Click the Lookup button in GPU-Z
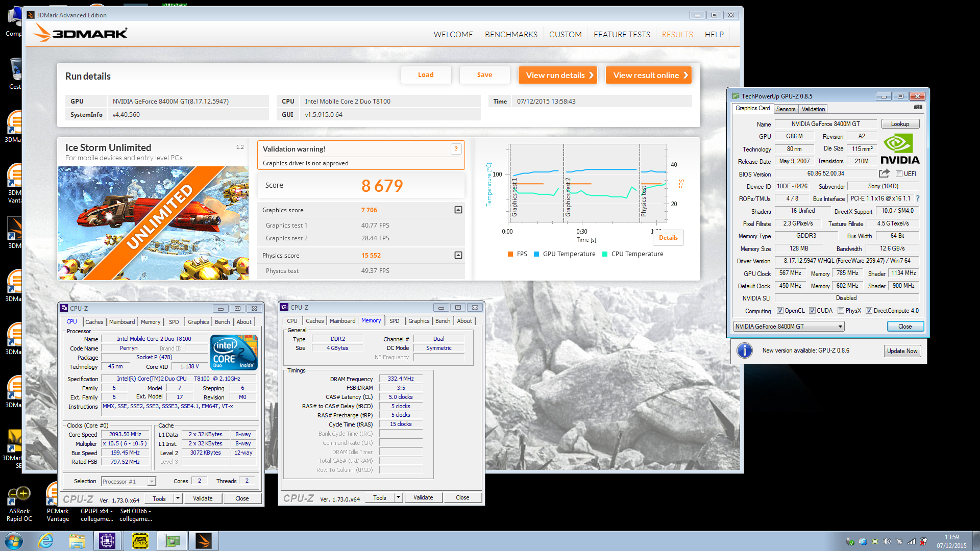This screenshot has width=980, height=551. pyautogui.click(x=900, y=124)
